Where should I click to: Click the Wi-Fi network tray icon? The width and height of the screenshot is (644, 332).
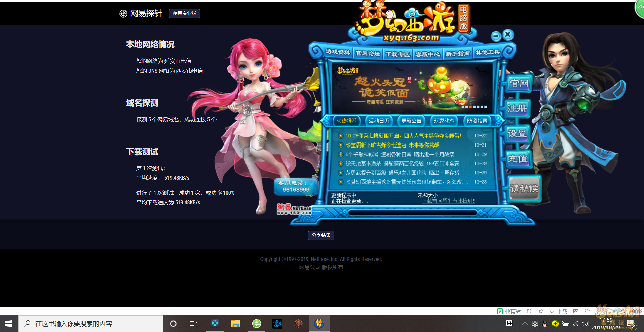[x=576, y=324]
